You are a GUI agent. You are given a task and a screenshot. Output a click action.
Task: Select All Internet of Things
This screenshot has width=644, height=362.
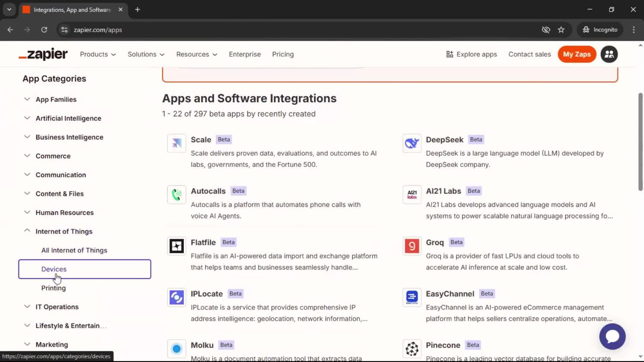point(74,250)
